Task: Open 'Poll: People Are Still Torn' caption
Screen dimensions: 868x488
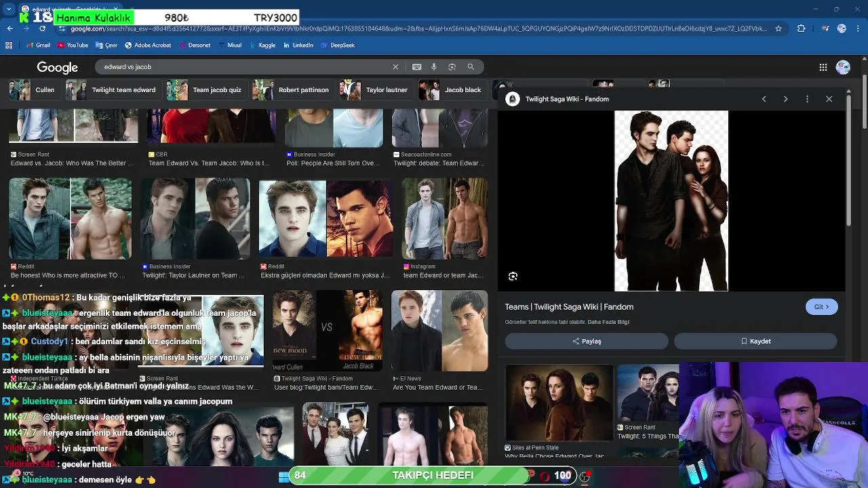Action: (x=333, y=163)
